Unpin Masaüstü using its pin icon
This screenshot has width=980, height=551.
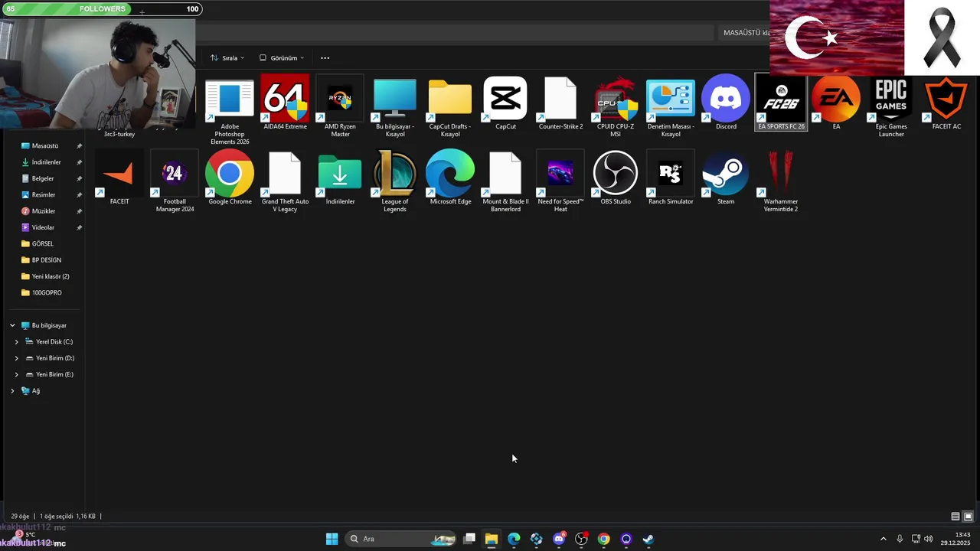[79, 146]
